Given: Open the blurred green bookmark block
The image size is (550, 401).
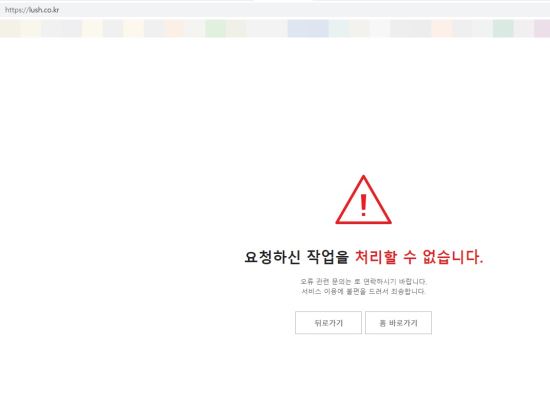Looking at the screenshot, I should click(215, 28).
